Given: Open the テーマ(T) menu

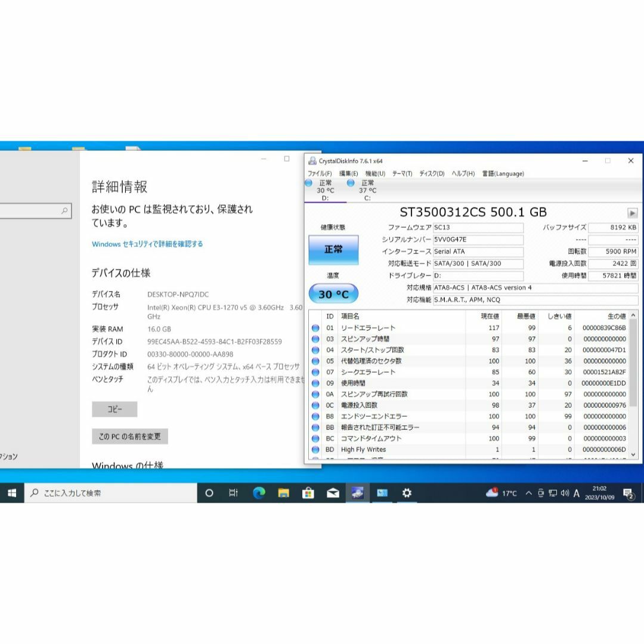Looking at the screenshot, I should 402,174.
